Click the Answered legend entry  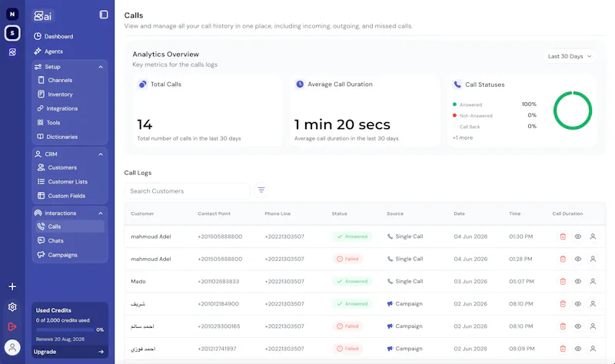tap(467, 104)
